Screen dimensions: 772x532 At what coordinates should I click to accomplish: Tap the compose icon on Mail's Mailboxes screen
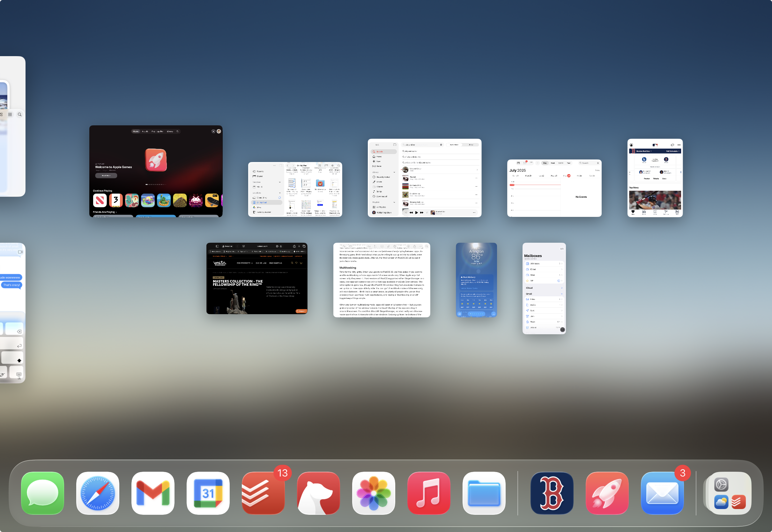point(563,330)
